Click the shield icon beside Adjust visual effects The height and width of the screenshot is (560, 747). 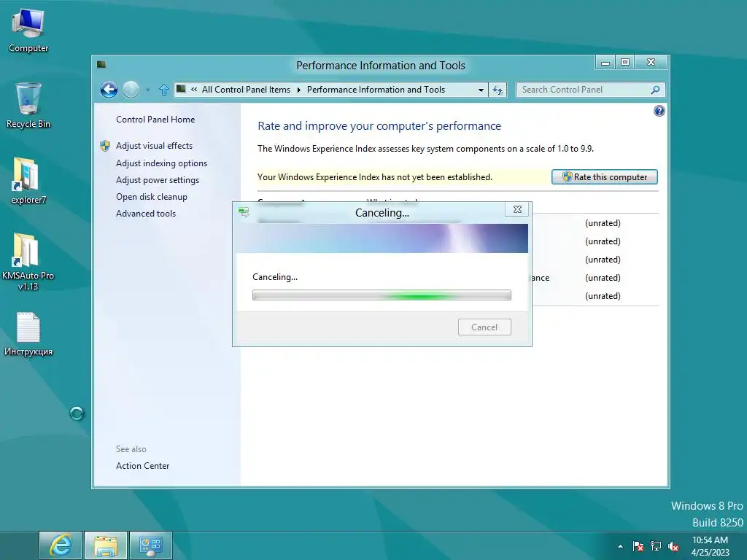click(x=105, y=146)
